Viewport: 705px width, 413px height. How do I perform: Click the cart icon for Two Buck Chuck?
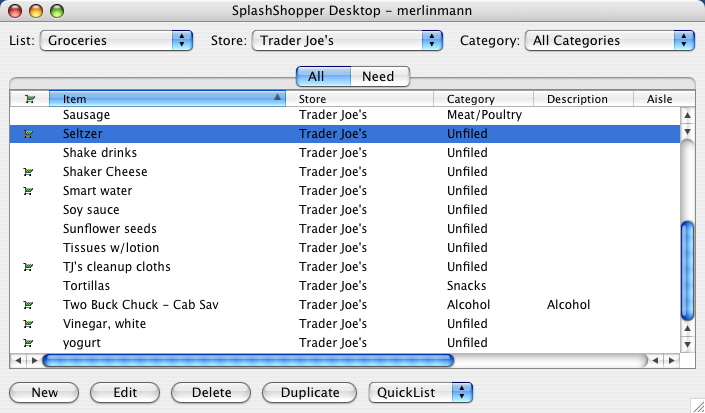coord(28,305)
